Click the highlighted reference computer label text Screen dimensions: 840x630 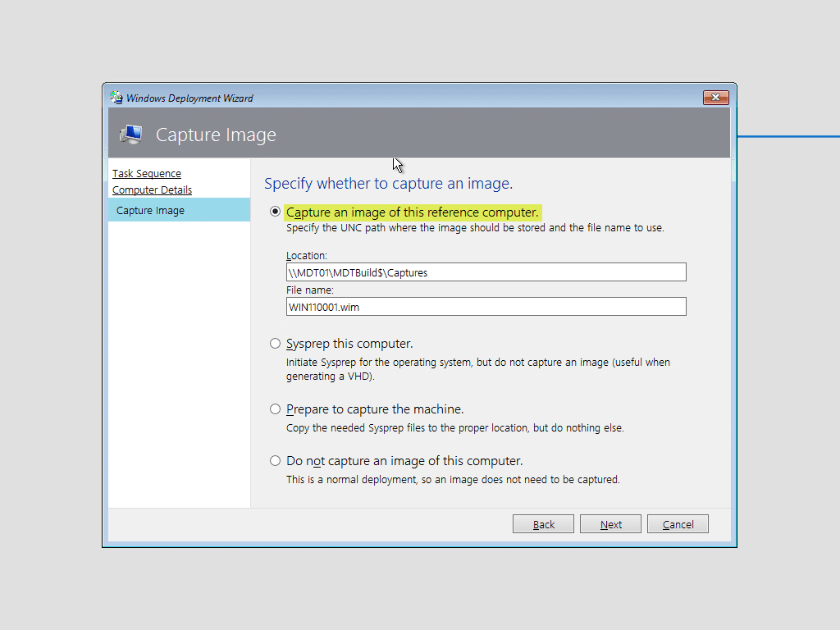coord(413,212)
